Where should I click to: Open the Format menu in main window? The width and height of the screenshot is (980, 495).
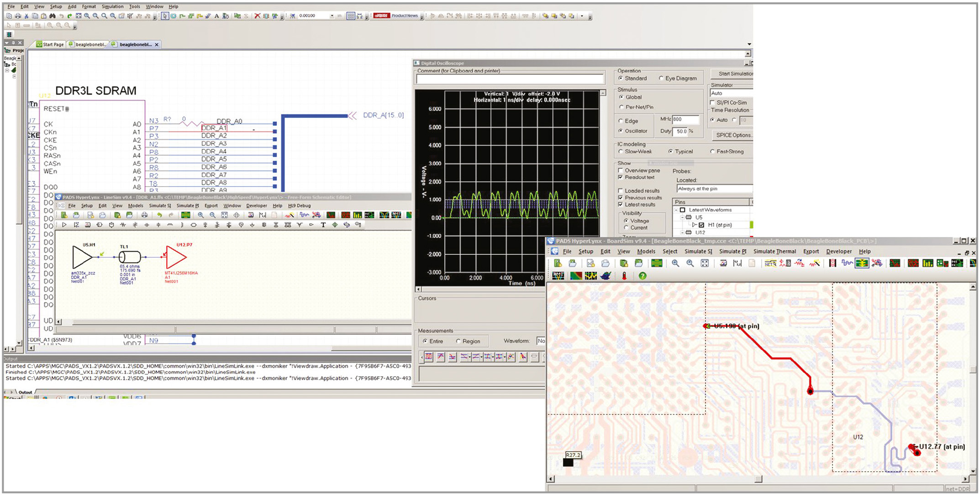(x=89, y=6)
